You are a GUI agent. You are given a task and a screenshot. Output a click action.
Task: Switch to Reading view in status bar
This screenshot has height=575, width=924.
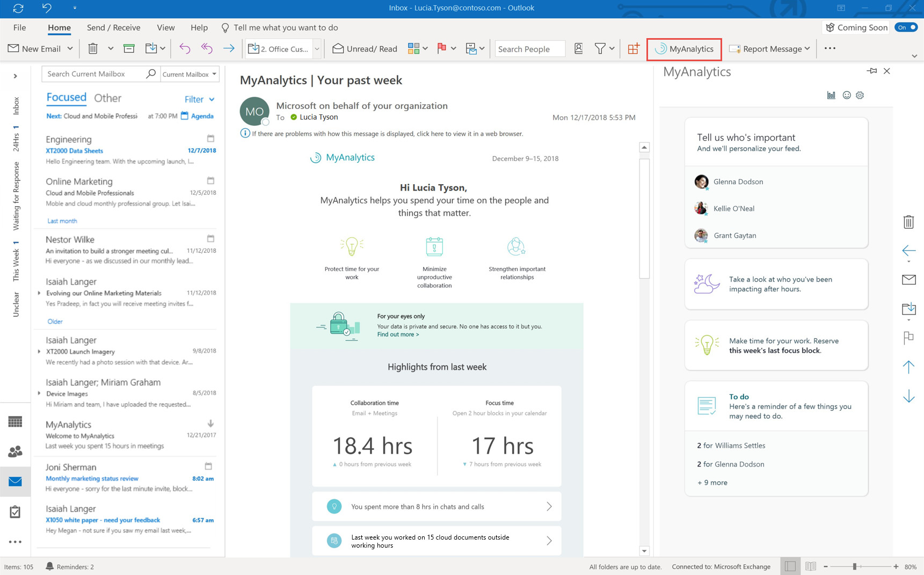(x=811, y=566)
